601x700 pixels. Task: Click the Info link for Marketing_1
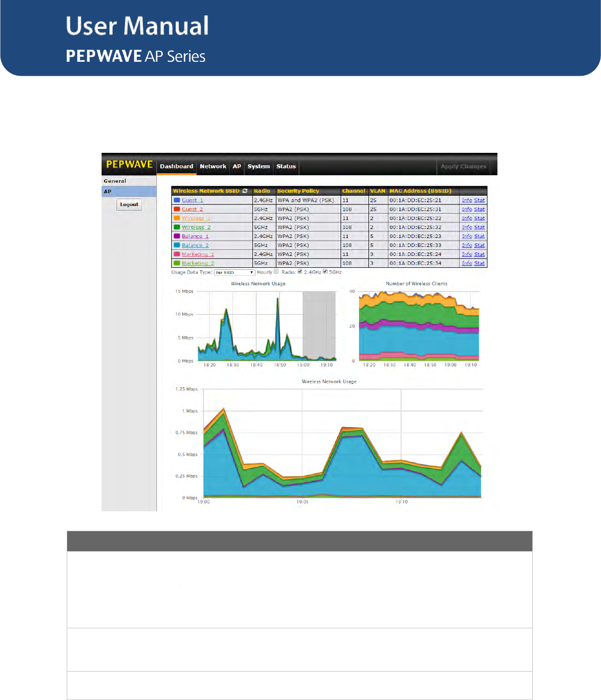point(467,254)
